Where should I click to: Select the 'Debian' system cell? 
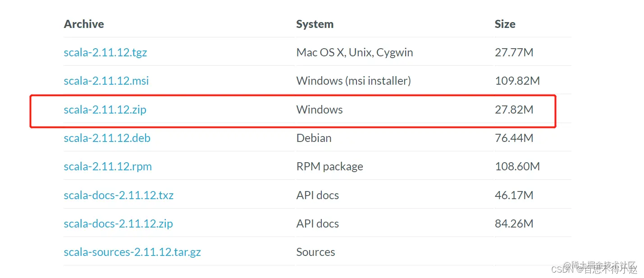314,138
